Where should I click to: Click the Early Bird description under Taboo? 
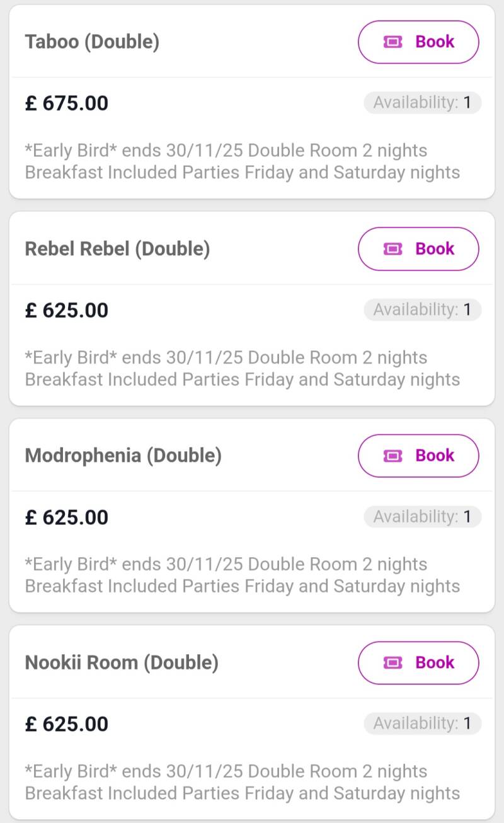pyautogui.click(x=243, y=161)
